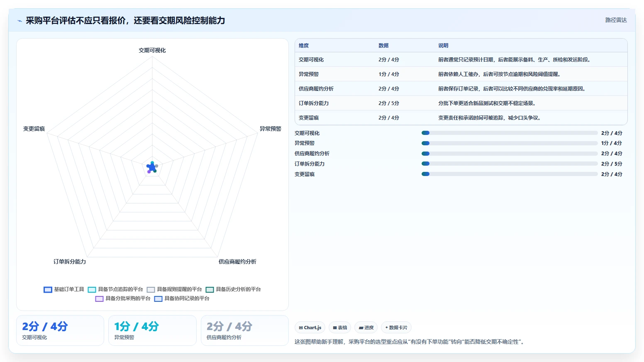Click the 路径雷达 tag in the header
Screen dimensions: 644x362
click(616, 20)
